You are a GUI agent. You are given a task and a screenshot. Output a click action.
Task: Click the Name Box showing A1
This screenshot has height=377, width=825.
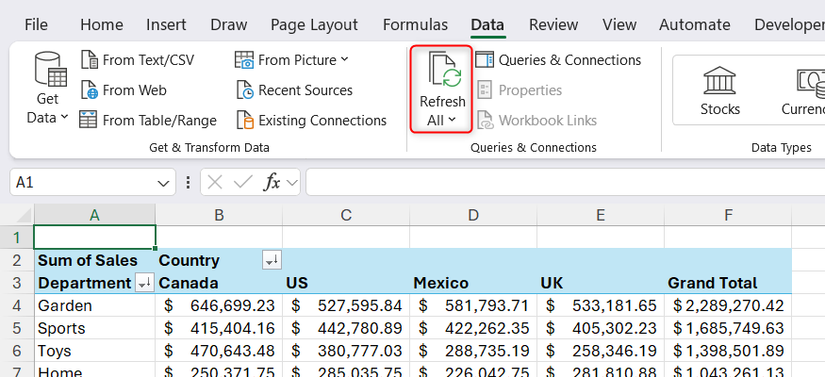pos(84,182)
